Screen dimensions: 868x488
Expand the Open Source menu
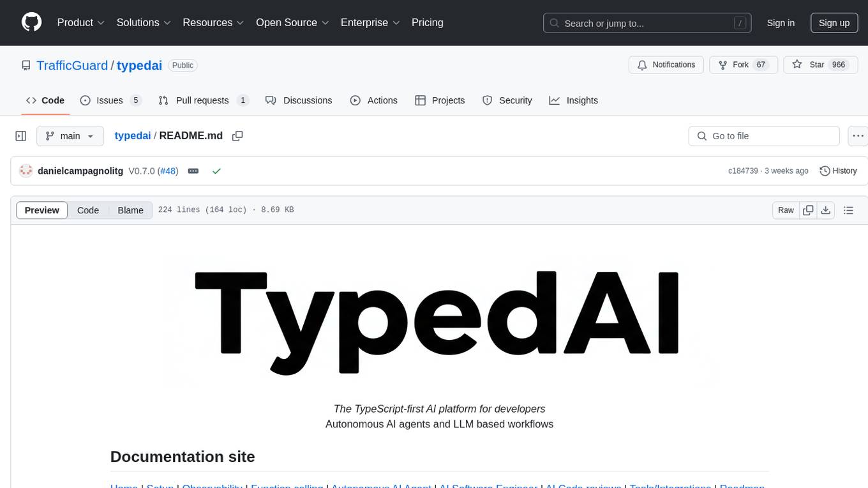[292, 22]
